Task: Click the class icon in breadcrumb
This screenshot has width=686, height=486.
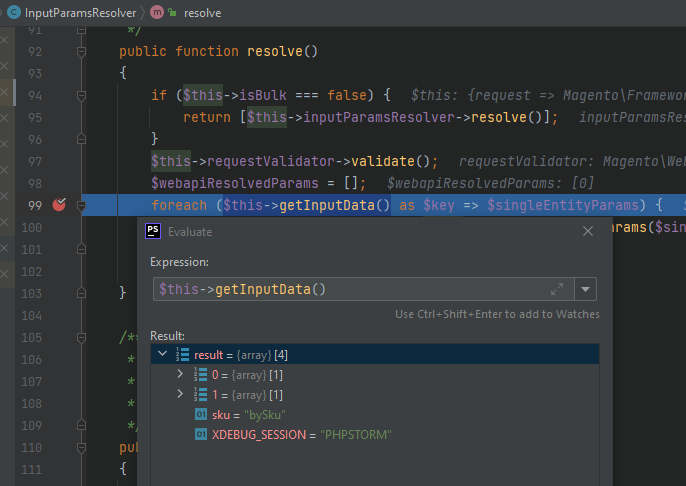Action: (x=14, y=13)
